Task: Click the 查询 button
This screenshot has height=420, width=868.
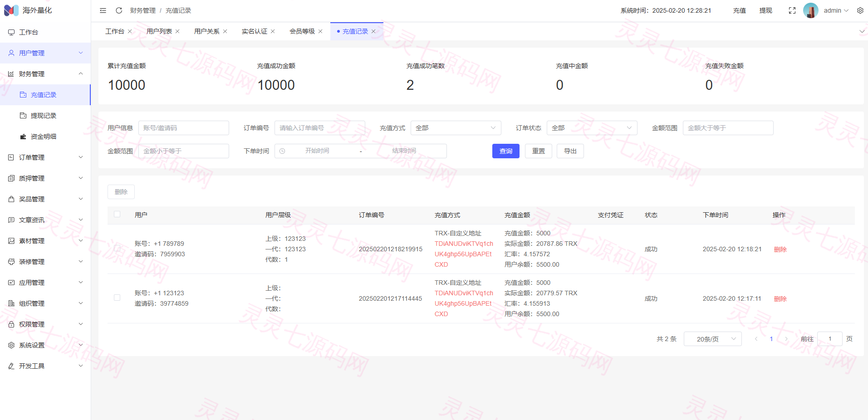Action: [x=505, y=151]
